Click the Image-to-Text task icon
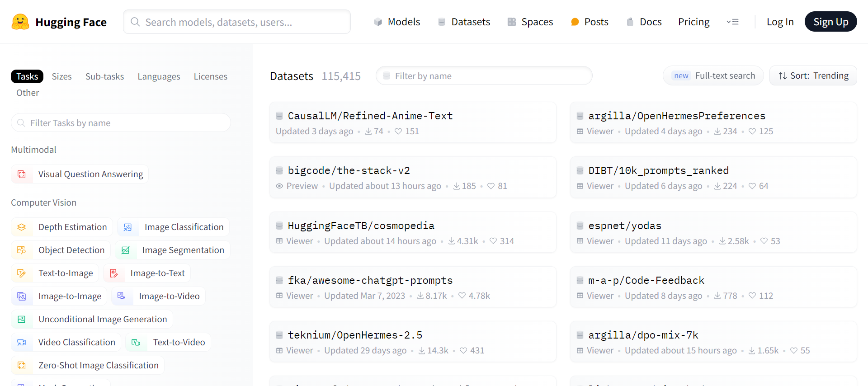This screenshot has width=868, height=386. click(x=114, y=273)
